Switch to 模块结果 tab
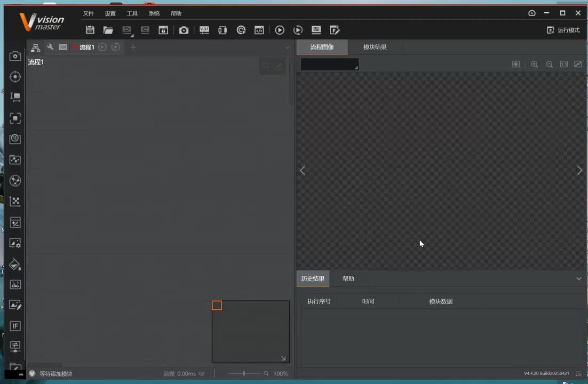588x384 pixels. click(x=375, y=47)
